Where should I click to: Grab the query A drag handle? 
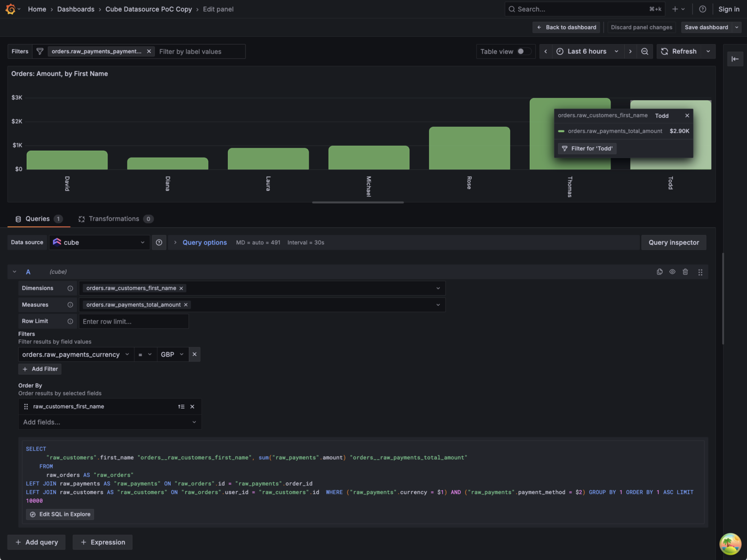(701, 272)
